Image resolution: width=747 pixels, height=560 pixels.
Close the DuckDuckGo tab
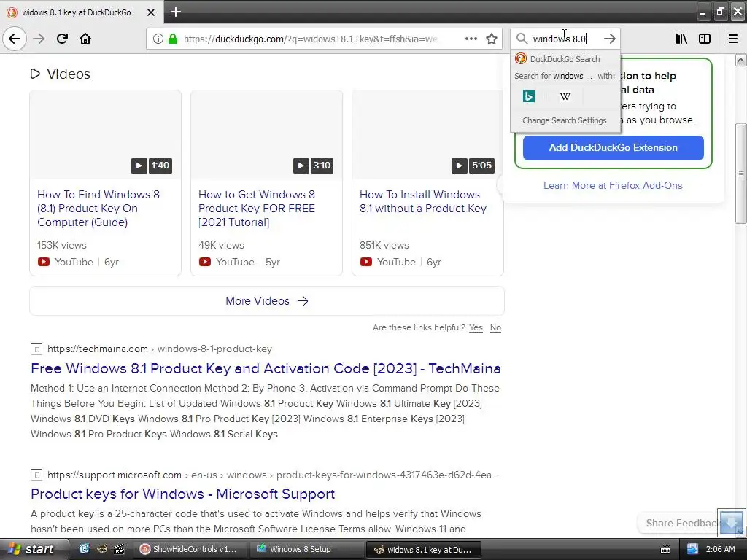(150, 12)
